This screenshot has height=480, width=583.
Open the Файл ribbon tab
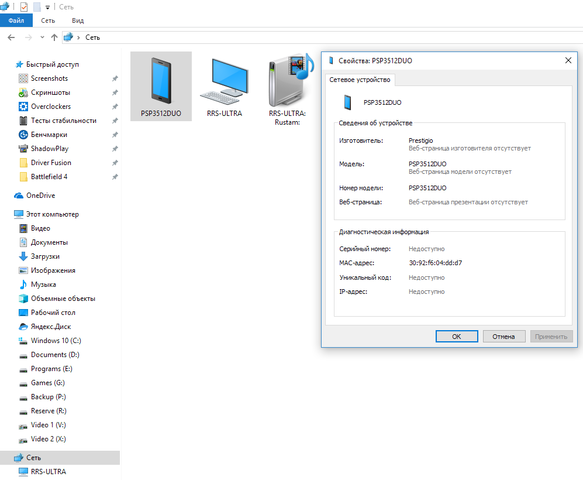coord(16,20)
